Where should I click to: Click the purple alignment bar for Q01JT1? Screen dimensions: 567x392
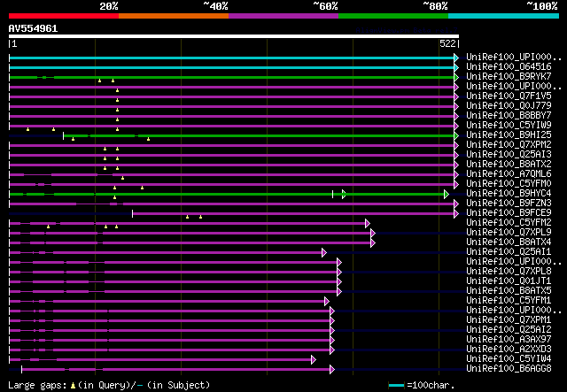click(x=174, y=282)
